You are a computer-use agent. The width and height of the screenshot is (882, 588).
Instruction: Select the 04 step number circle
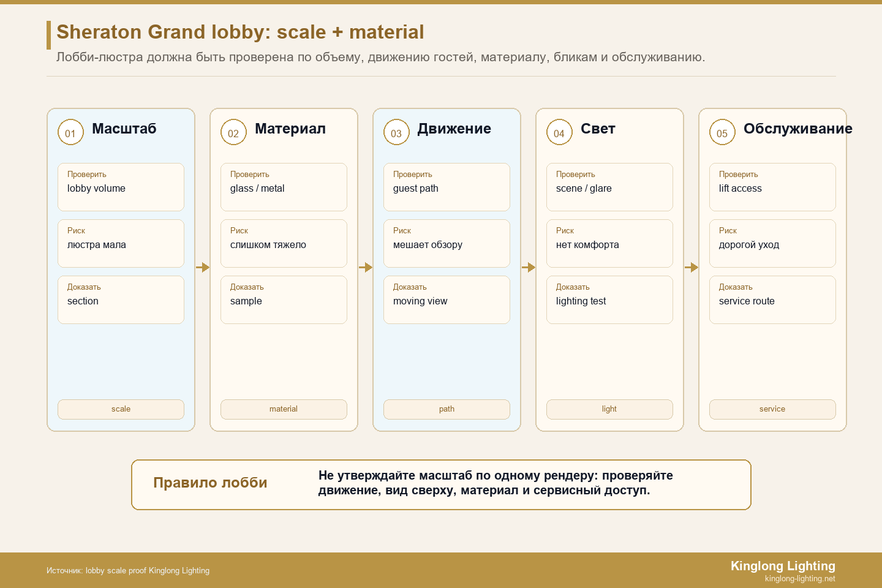click(x=559, y=132)
